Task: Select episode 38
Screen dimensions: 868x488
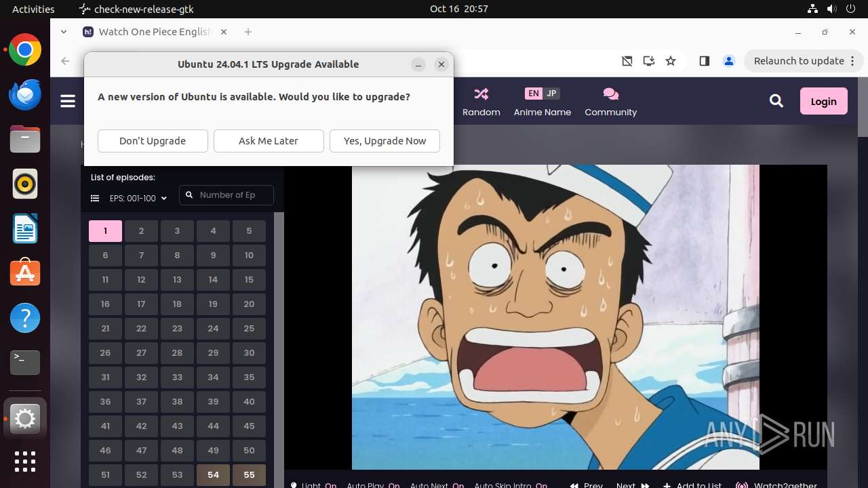Action: point(177,402)
